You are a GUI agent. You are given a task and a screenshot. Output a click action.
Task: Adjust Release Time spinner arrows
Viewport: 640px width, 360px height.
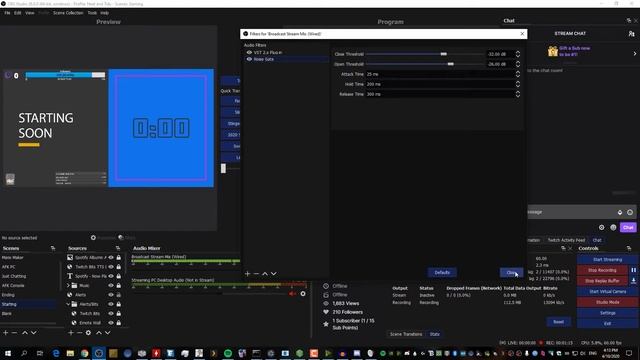pyautogui.click(x=518, y=94)
